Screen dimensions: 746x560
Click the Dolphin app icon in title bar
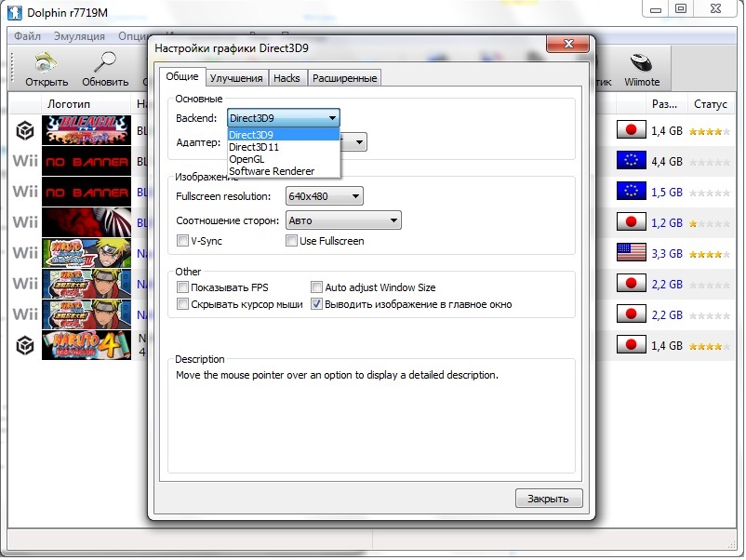15,12
